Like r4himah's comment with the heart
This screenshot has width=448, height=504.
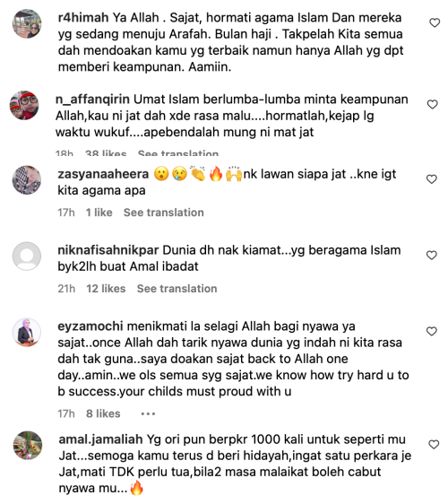[x=435, y=22]
